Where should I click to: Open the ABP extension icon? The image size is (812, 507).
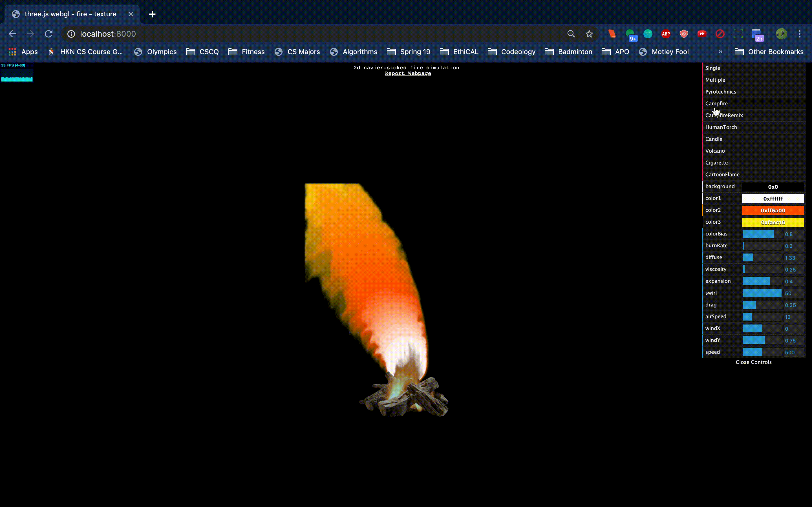pyautogui.click(x=666, y=34)
